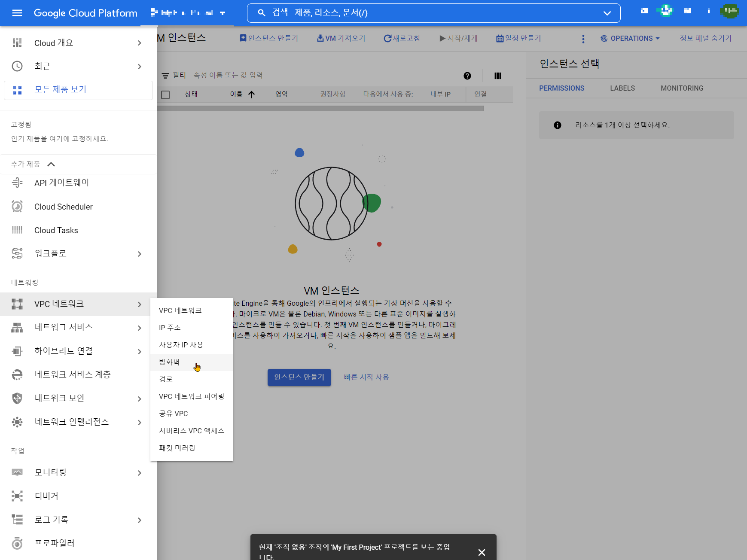Expand the 네트워크 보안 submenu arrow
The height and width of the screenshot is (560, 747).
[x=140, y=399]
